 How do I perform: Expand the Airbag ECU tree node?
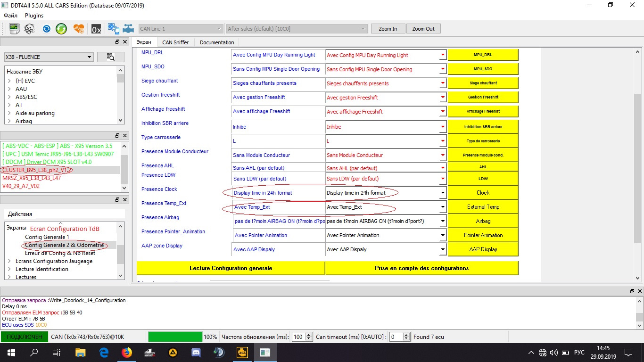[9, 121]
